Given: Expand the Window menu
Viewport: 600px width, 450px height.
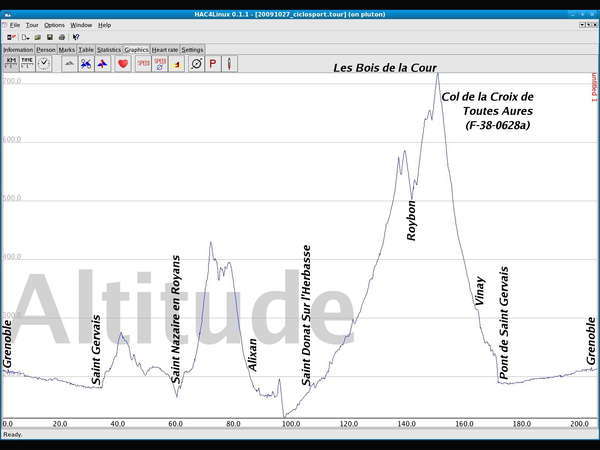Looking at the screenshot, I should [x=81, y=24].
